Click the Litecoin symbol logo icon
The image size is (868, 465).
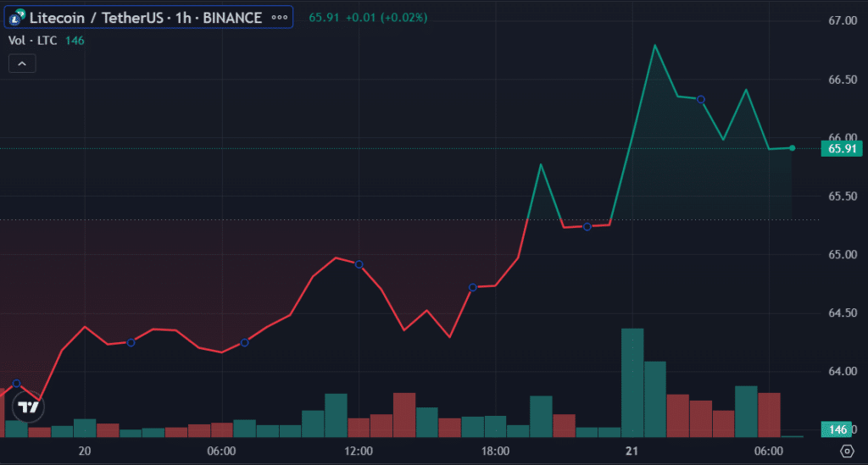click(17, 17)
